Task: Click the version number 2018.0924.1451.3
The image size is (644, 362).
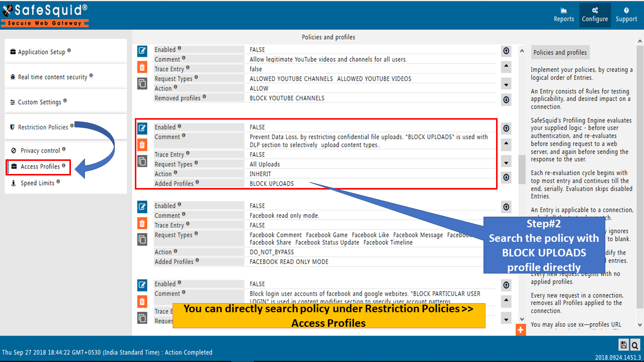Action: click(x=619, y=357)
